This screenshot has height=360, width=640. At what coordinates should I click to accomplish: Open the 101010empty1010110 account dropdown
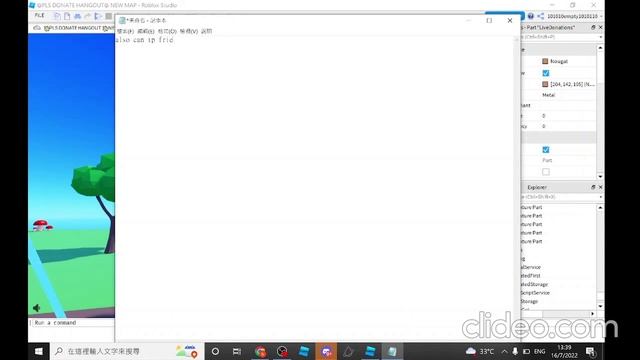(575, 16)
